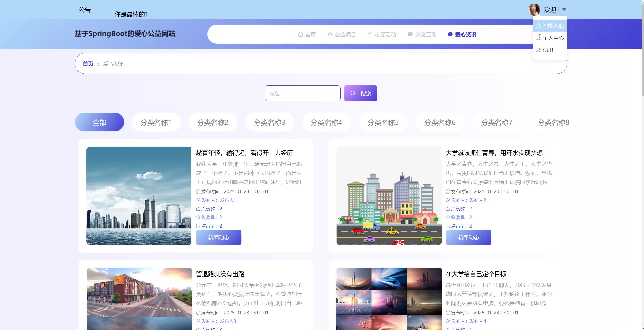Focus the 标题 search input field
Screen dimensions: 644x330
coord(302,93)
